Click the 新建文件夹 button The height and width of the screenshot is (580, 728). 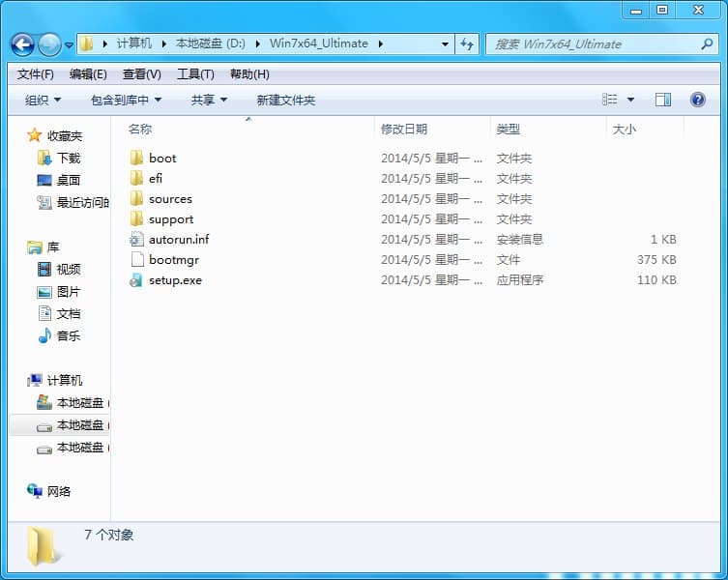tap(286, 100)
